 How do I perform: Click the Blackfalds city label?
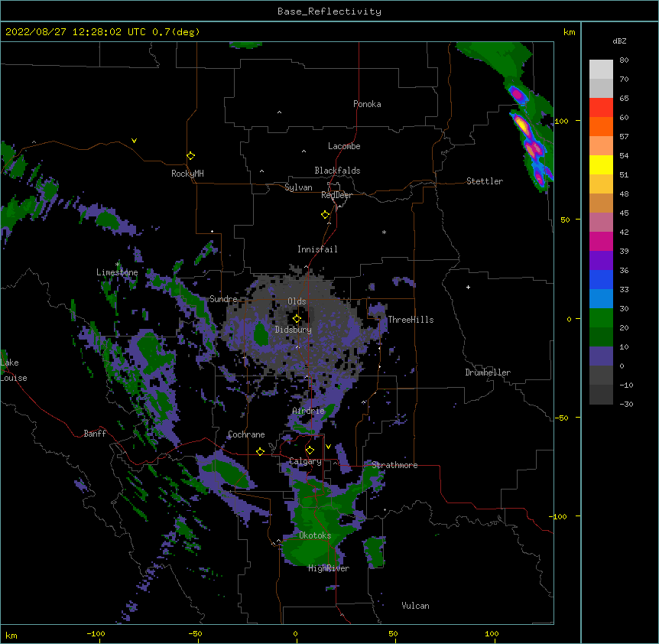click(x=337, y=171)
